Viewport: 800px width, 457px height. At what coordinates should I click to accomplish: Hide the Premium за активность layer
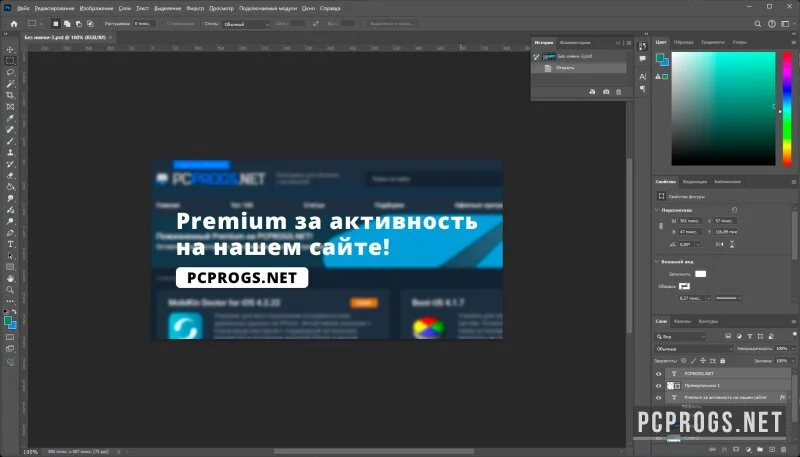658,398
